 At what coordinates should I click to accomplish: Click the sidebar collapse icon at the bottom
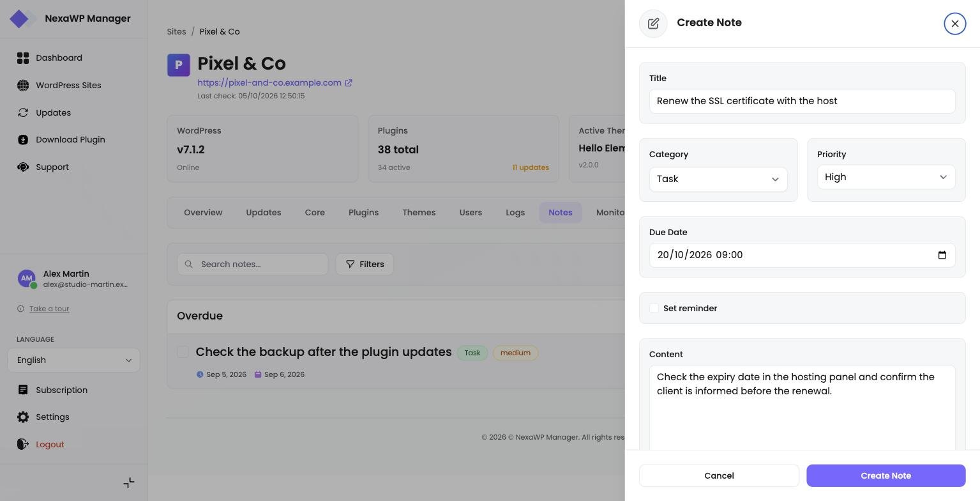click(x=129, y=482)
